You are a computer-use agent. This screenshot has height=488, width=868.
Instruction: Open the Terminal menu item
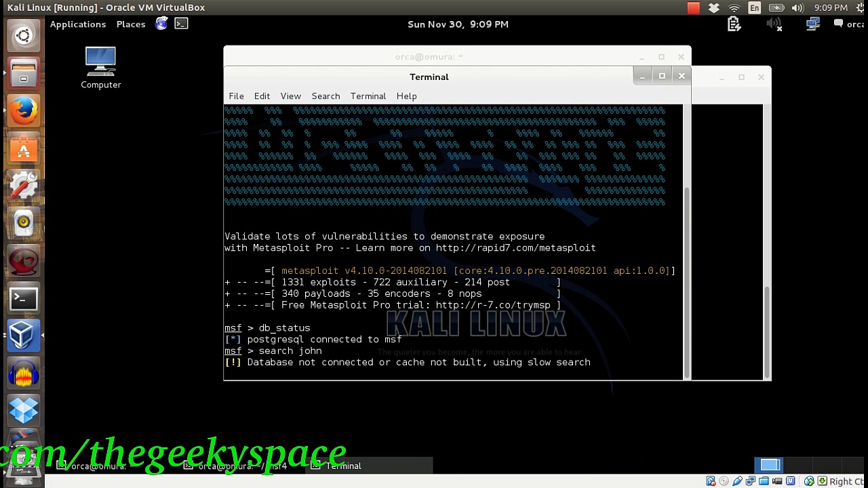click(368, 96)
